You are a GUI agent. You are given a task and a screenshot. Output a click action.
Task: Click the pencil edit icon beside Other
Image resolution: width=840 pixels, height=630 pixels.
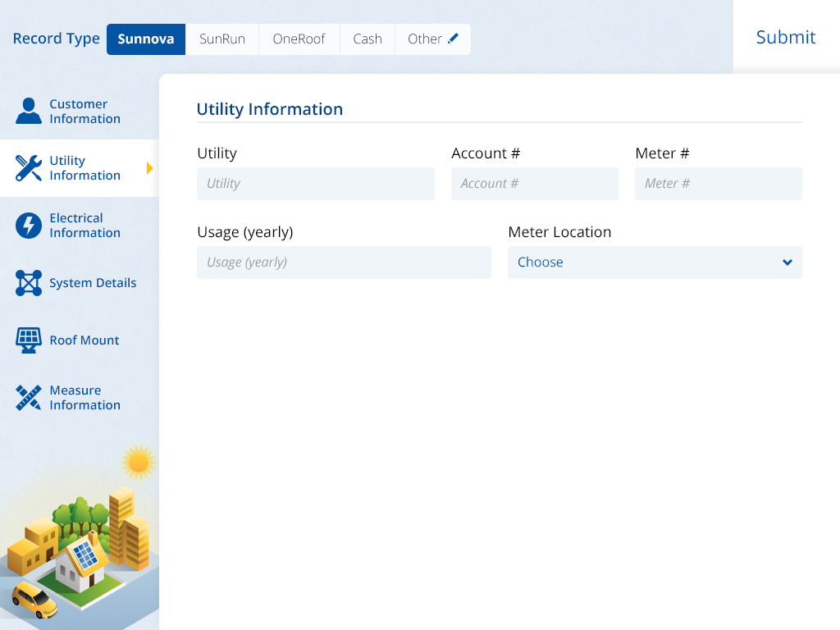point(453,38)
